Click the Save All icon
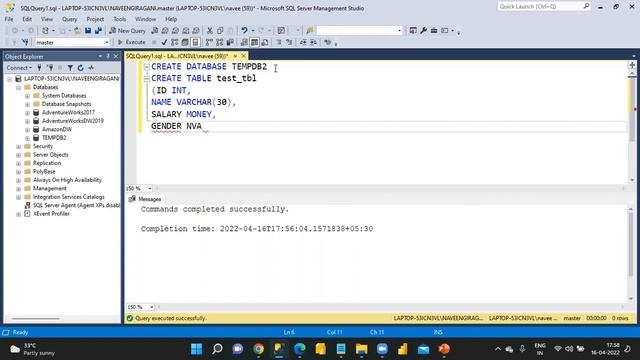The width and height of the screenshot is (640, 360). (x=98, y=31)
